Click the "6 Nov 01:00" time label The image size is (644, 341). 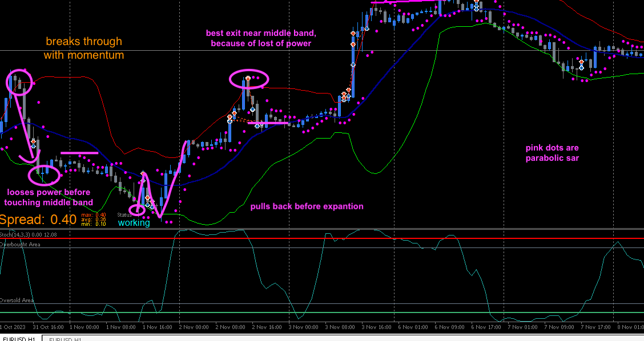point(413,327)
